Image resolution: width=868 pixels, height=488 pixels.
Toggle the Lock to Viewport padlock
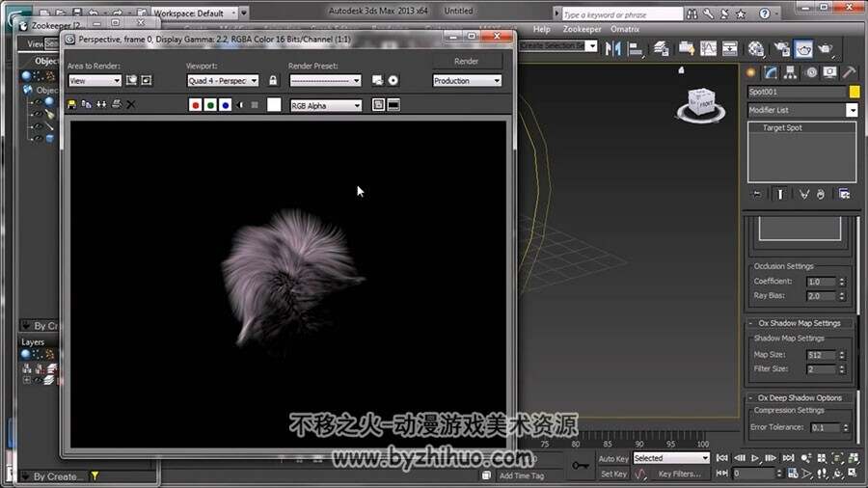tap(273, 81)
